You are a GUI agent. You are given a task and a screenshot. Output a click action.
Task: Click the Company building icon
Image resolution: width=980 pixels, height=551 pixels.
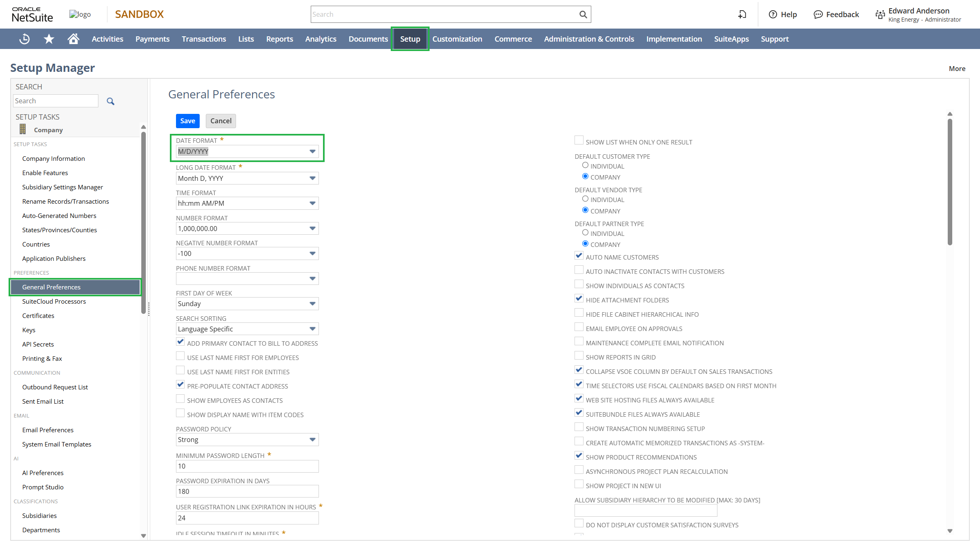point(23,129)
